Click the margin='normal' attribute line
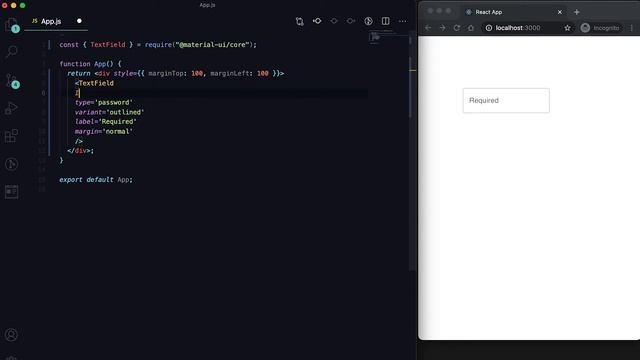This screenshot has width=640, height=360. click(104, 131)
